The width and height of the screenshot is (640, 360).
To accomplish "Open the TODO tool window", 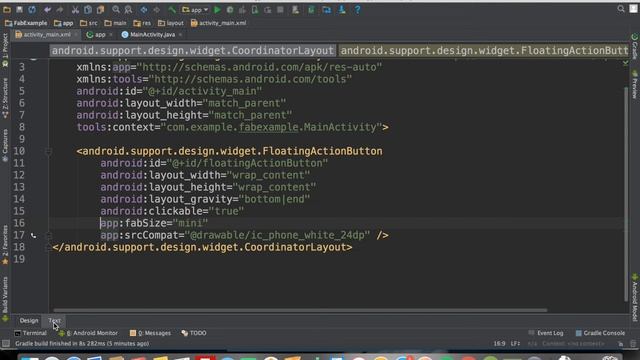I will 194,333.
